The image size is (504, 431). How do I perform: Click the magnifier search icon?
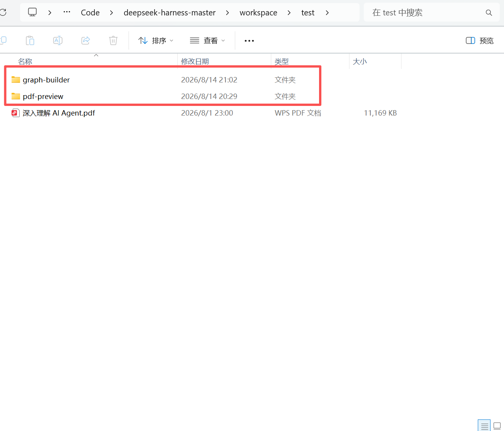489,13
